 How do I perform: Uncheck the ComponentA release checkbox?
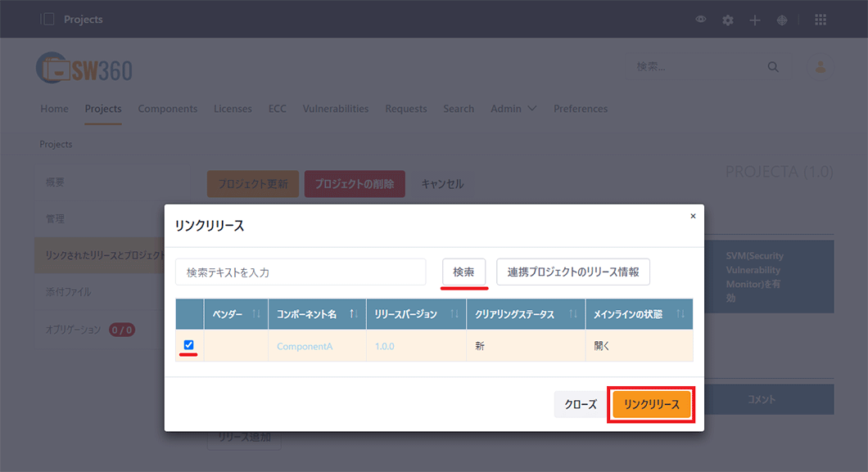point(189,346)
